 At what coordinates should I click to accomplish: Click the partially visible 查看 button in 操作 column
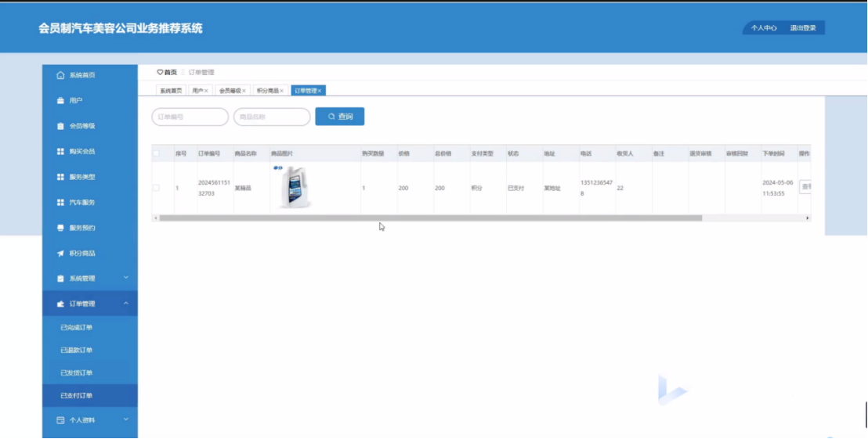coord(805,187)
